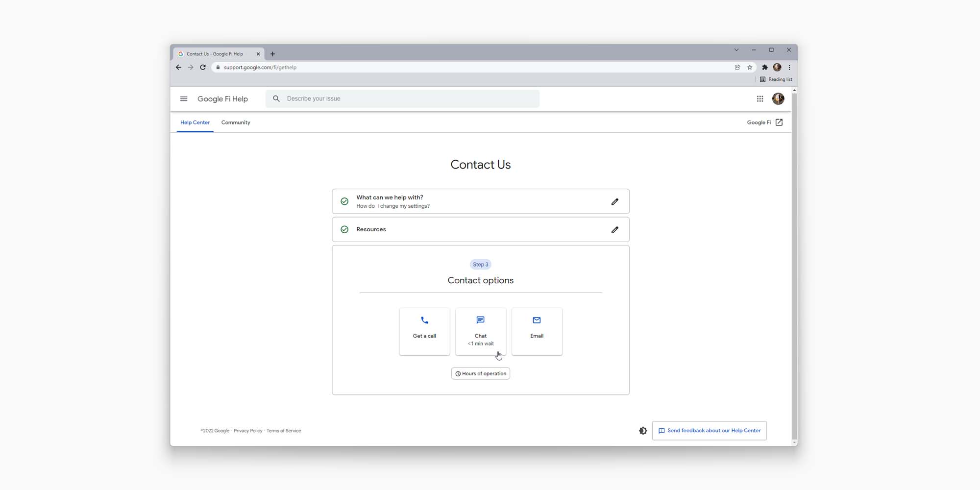
Task: Click the Describe your issue search field
Action: click(x=402, y=98)
